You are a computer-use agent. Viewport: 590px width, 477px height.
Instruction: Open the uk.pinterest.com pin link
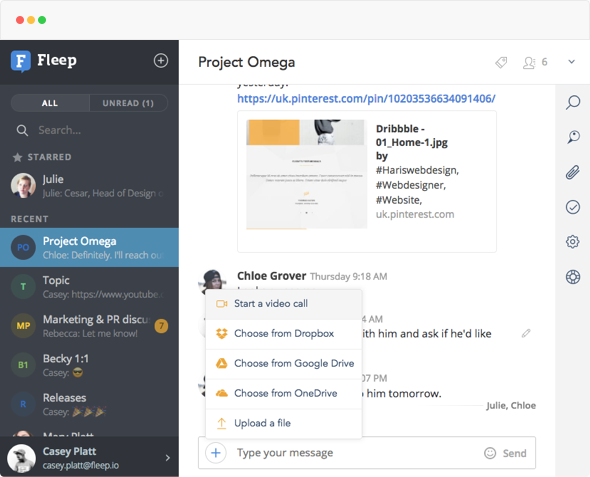click(x=366, y=99)
